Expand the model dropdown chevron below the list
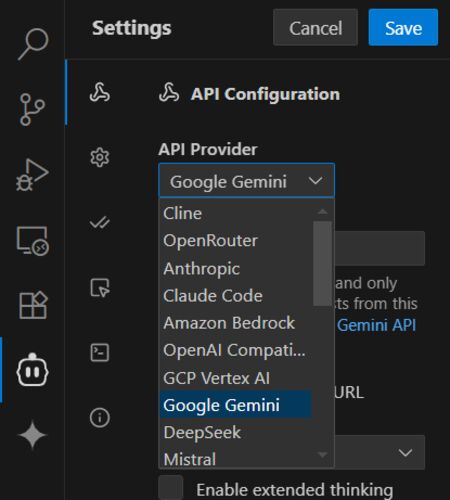 (x=405, y=452)
